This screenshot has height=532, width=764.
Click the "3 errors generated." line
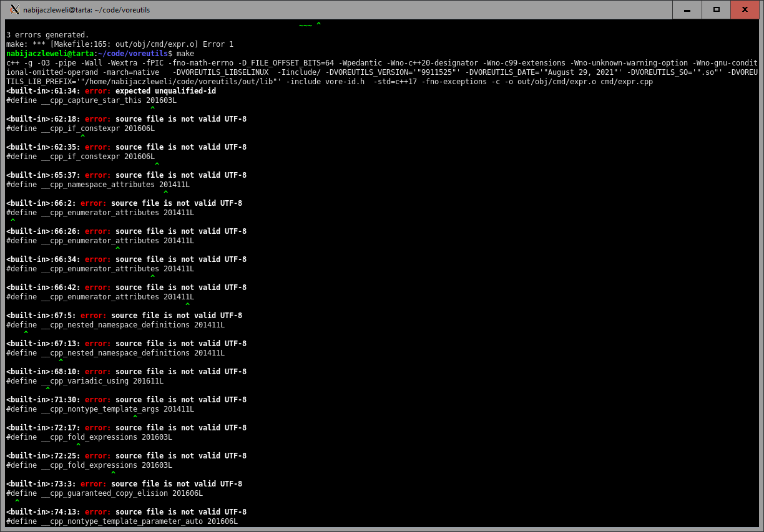[47, 35]
